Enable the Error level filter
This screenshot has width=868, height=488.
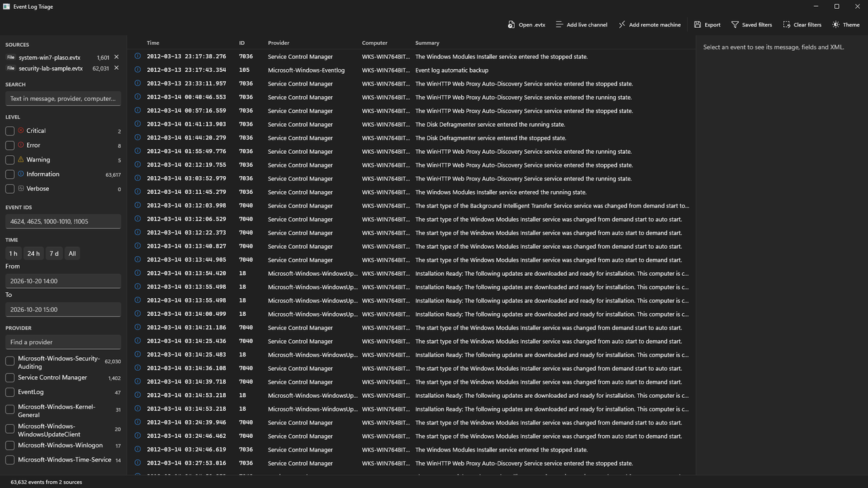(10, 145)
